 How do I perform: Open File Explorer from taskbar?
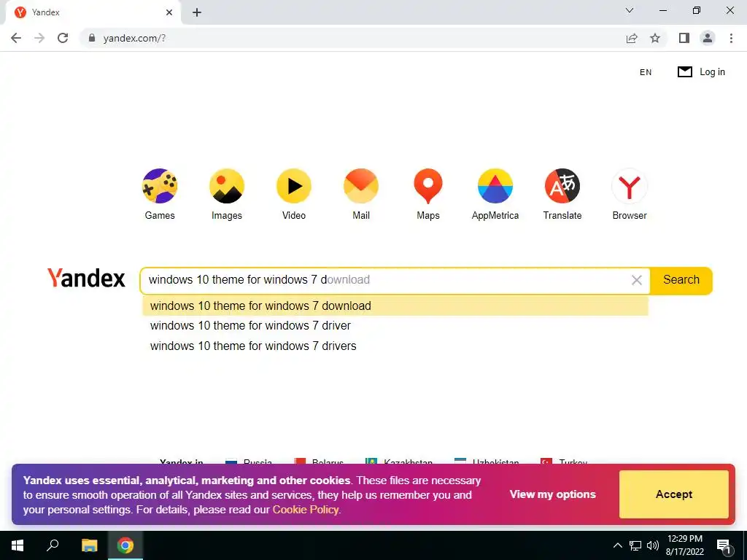click(89, 545)
